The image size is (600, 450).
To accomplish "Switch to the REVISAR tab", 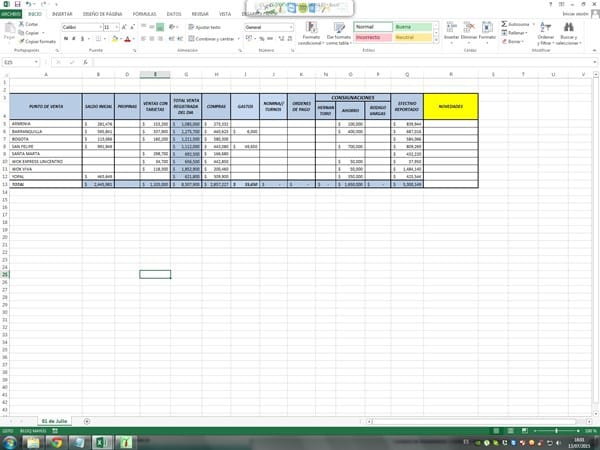I will tap(200, 14).
